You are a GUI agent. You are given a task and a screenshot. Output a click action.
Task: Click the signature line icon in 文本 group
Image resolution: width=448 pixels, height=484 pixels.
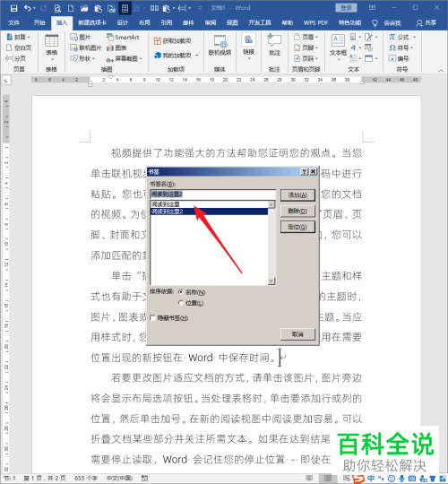click(x=368, y=37)
